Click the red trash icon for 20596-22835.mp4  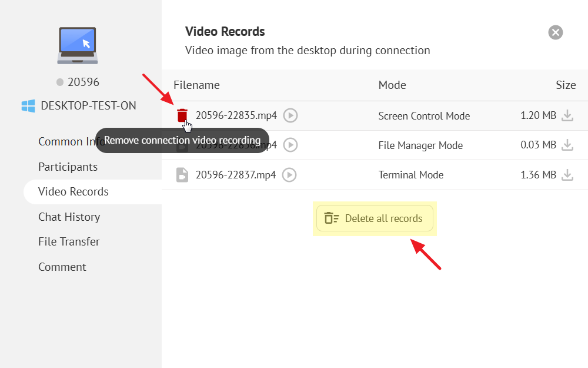tap(182, 115)
